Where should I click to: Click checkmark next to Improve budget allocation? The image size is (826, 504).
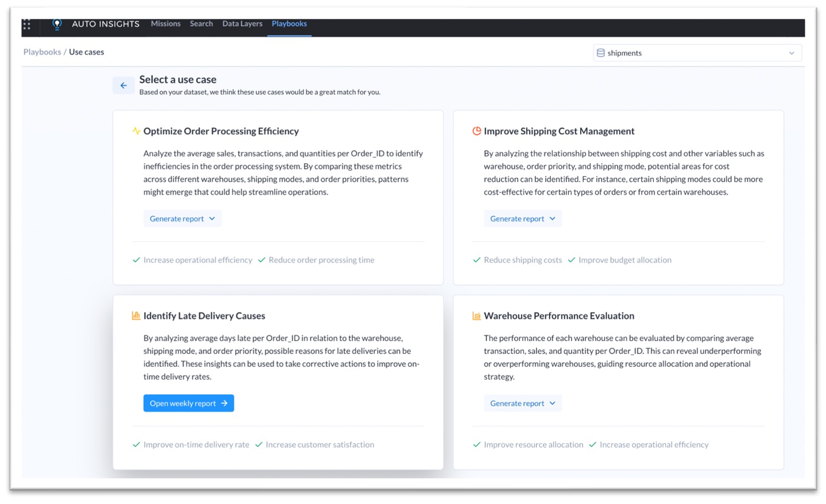[x=571, y=260]
